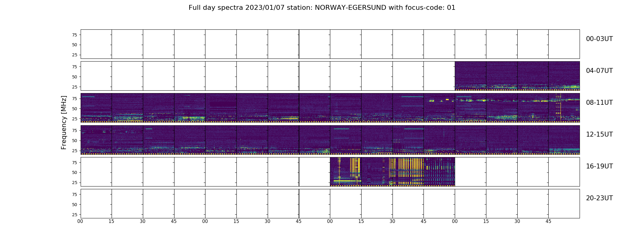Click the spectrogram data block in 04-07UT row
The image size is (644, 245).
point(517,76)
